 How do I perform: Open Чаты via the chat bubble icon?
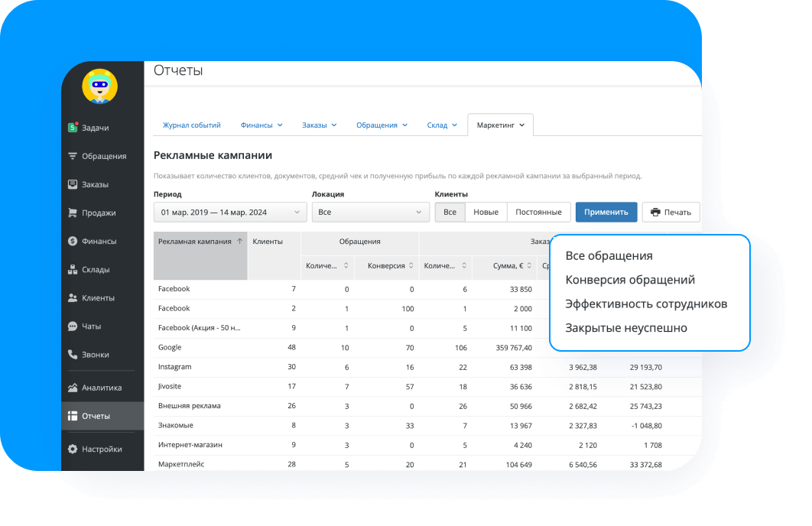point(73,326)
